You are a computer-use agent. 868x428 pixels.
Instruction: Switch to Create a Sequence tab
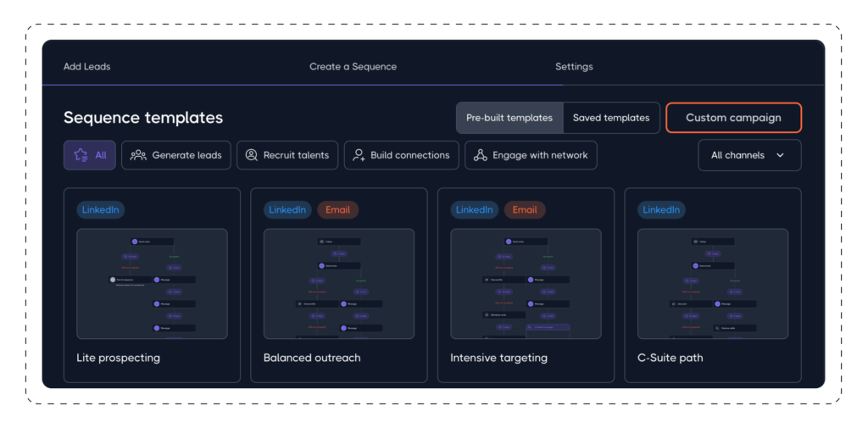pyautogui.click(x=353, y=66)
